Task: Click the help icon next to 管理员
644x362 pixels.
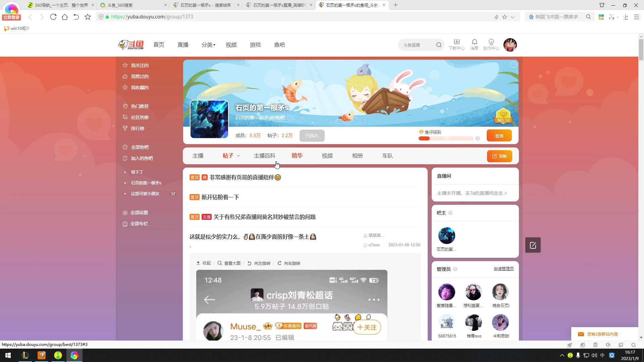Action: click(x=455, y=269)
